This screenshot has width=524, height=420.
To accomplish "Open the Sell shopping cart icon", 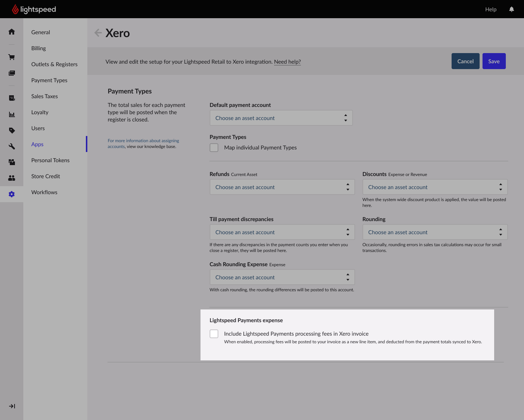I will pos(12,57).
